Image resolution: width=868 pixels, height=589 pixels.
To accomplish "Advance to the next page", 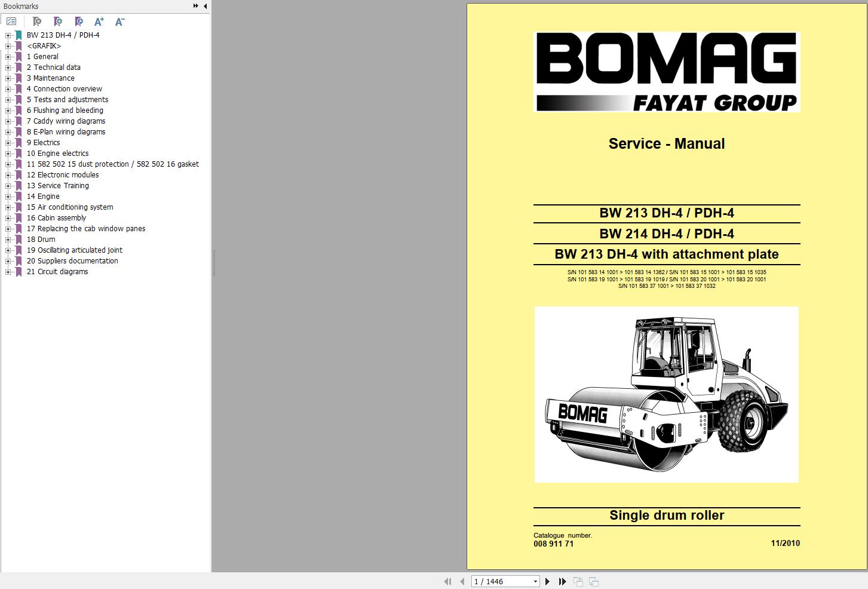I will [547, 581].
